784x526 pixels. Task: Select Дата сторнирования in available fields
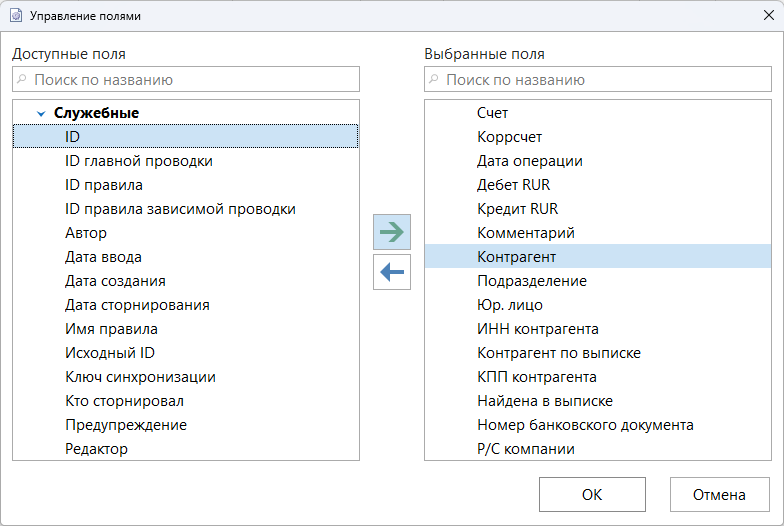137,305
